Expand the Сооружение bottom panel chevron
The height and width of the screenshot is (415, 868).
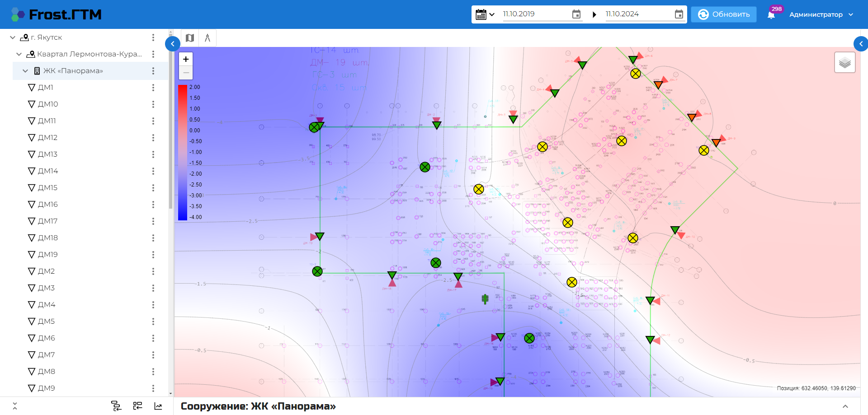[x=845, y=406]
